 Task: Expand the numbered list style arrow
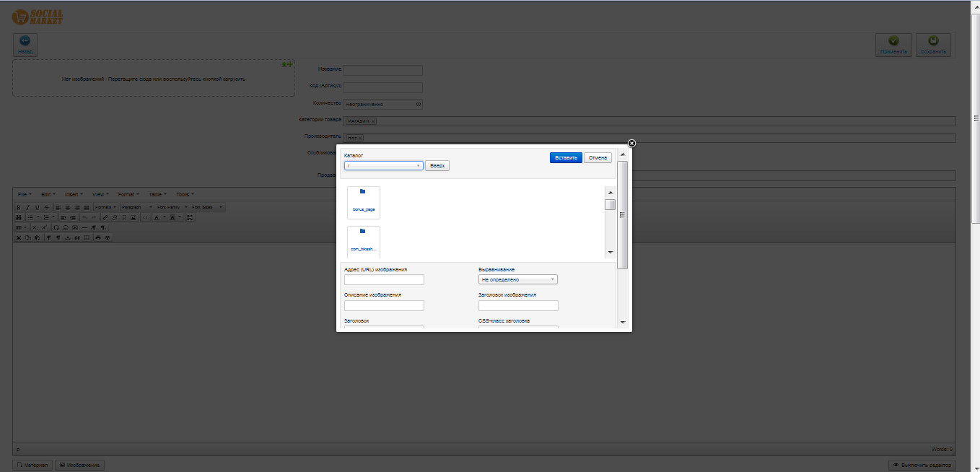click(53, 217)
